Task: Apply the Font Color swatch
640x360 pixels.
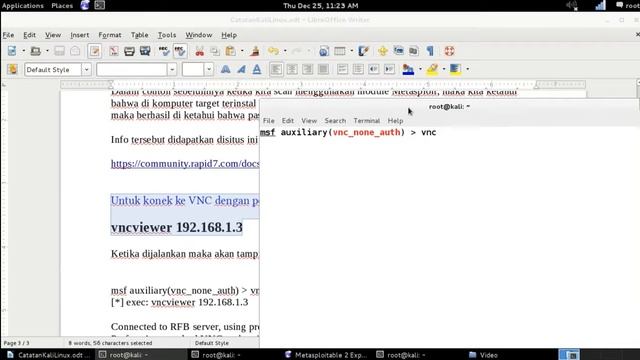Action: click(x=408, y=69)
